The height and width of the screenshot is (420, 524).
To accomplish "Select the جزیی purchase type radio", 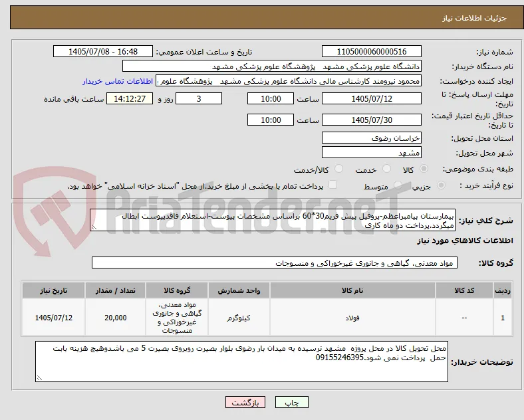I will [x=441, y=185].
